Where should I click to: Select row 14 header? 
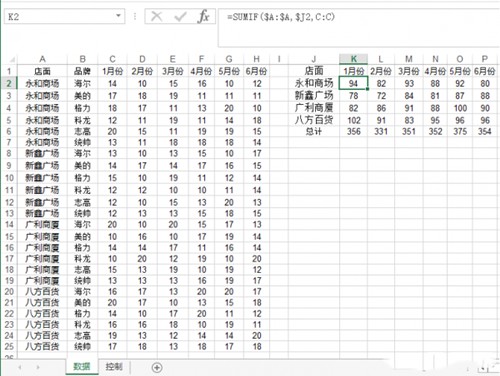[9, 224]
